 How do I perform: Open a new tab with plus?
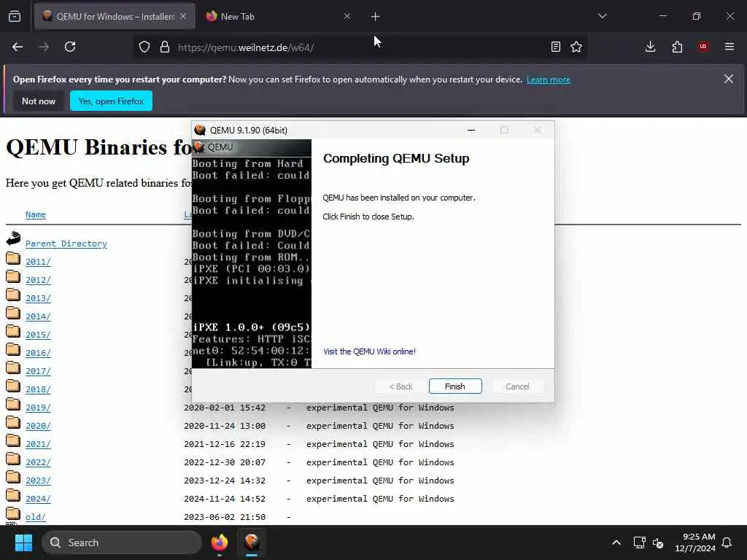click(x=376, y=17)
